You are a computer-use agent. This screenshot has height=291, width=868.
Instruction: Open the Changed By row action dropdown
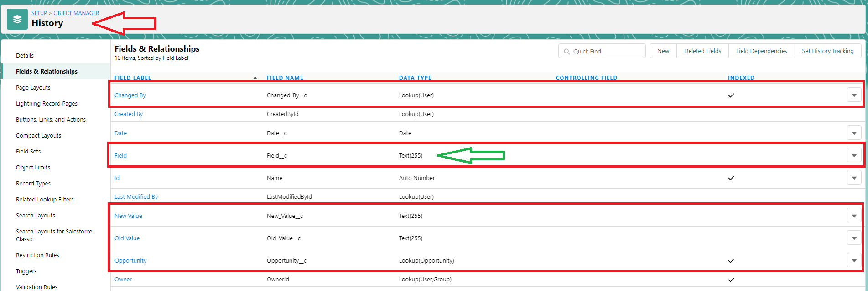(853, 95)
